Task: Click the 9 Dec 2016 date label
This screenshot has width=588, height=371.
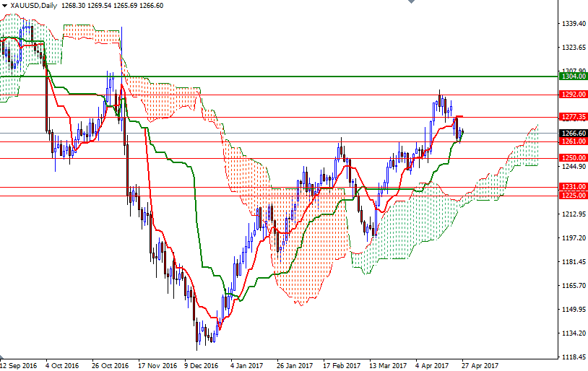Action: point(201,366)
